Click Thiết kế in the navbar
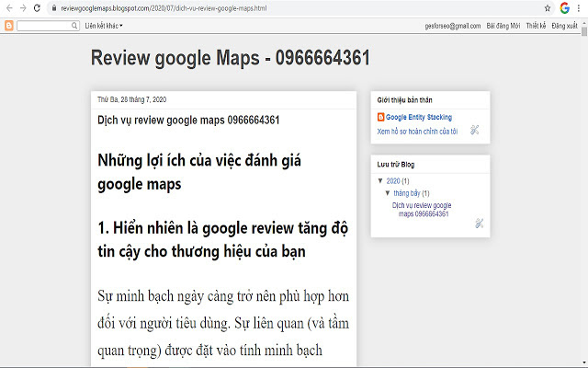 (536, 26)
